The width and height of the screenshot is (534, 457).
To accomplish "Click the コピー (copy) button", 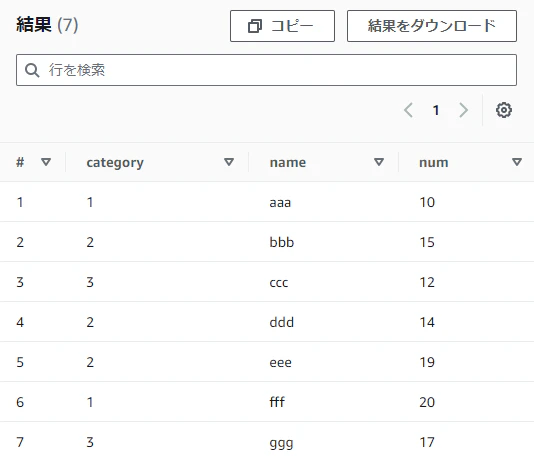I will [x=282, y=26].
